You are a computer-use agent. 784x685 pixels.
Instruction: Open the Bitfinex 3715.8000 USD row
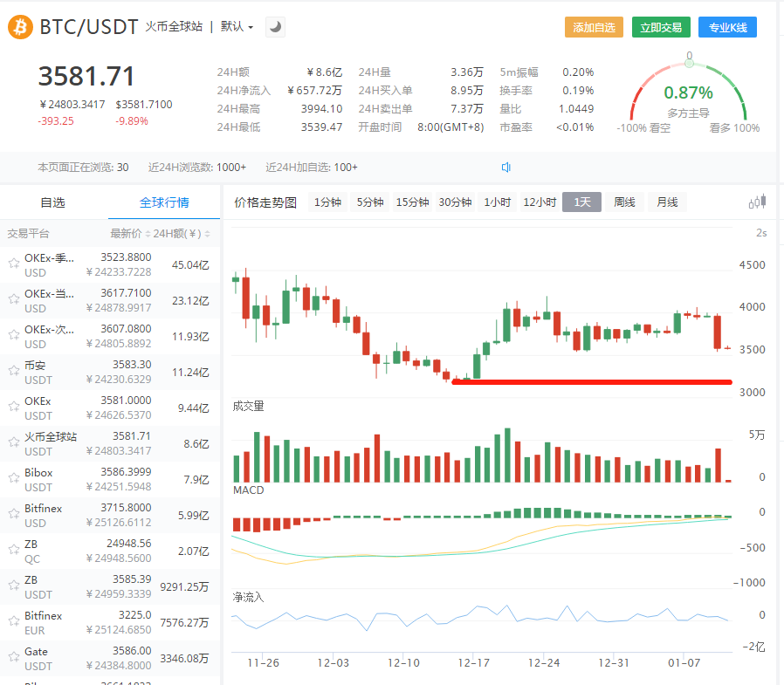(x=110, y=515)
